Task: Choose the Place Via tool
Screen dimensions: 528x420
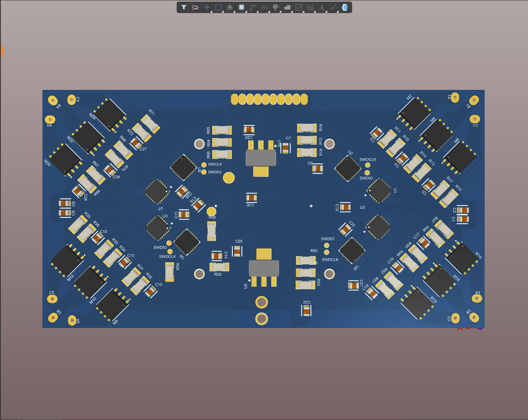Action: 276,7
